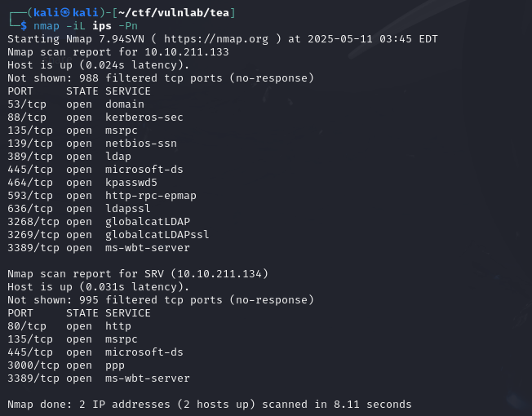Click the netbios-ssn service entry
The width and height of the screenshot is (532, 416).
point(140,144)
